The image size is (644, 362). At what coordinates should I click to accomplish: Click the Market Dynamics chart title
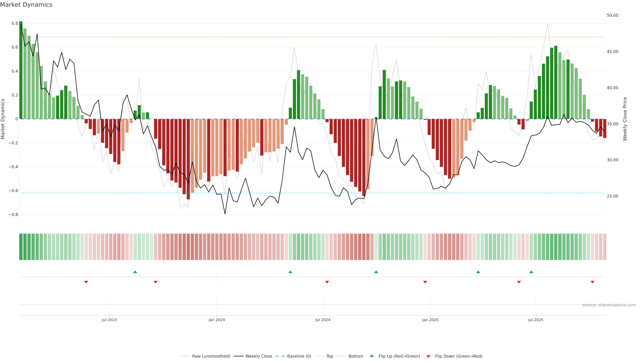(x=26, y=5)
